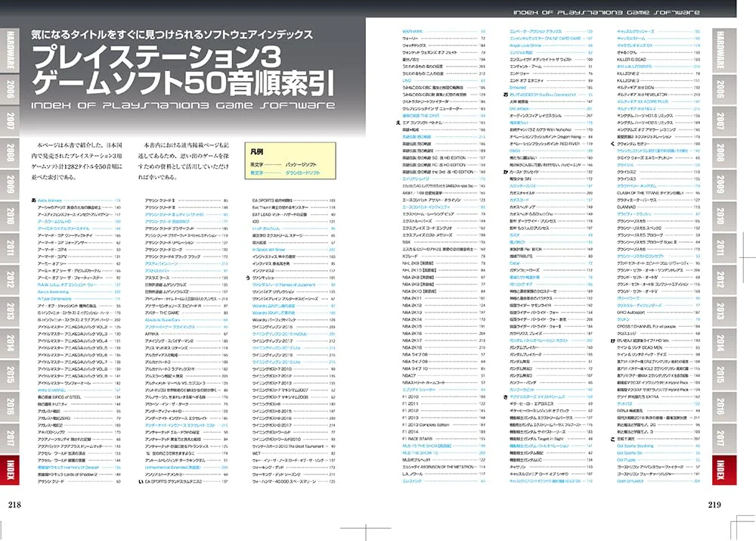Open the 2015 tab on page 219
The image size is (756, 541).
coord(724,374)
